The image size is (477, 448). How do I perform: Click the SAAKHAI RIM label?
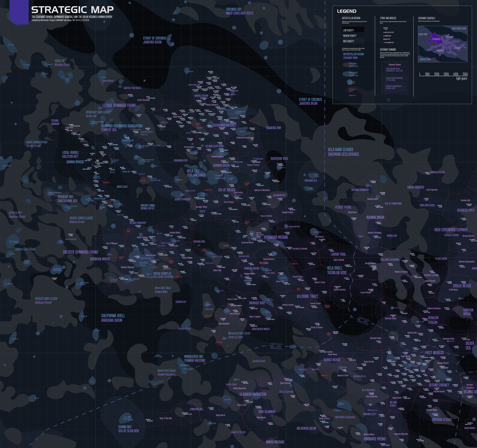tap(274, 128)
